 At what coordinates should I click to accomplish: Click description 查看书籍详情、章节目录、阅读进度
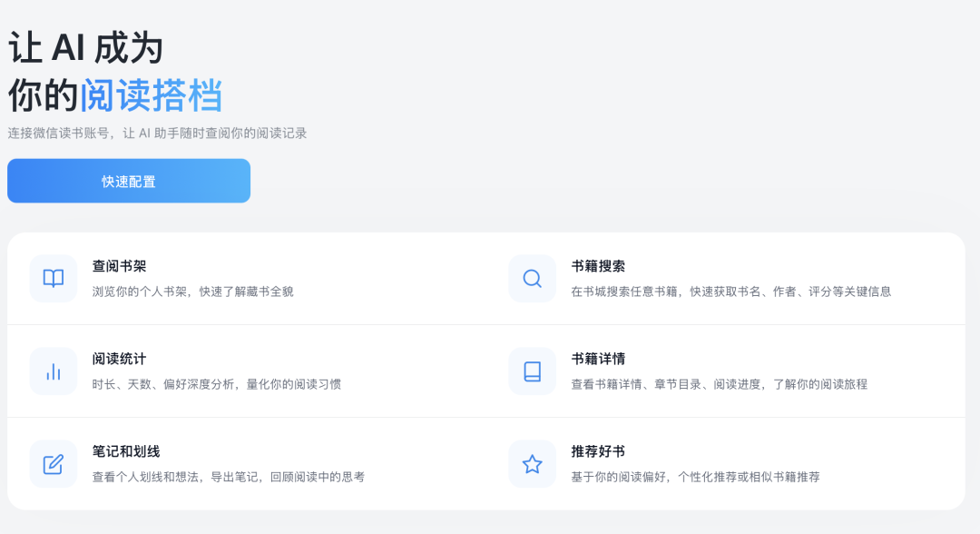coord(666,384)
